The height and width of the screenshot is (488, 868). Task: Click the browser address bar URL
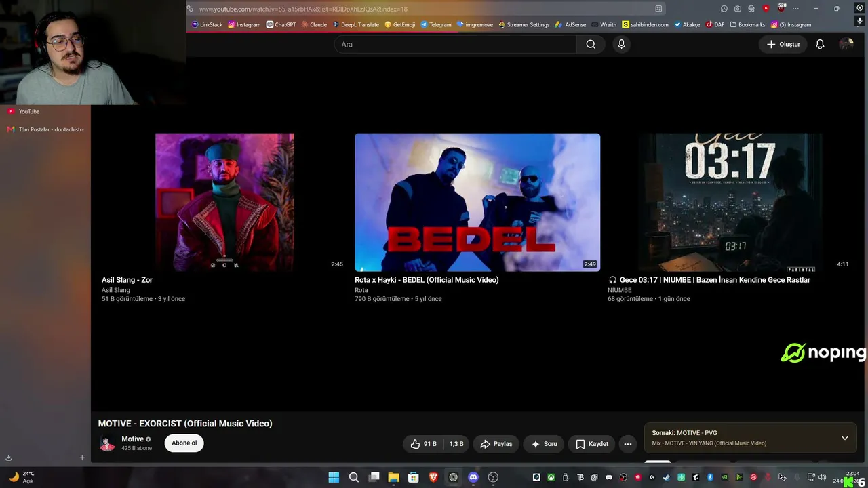pos(303,9)
